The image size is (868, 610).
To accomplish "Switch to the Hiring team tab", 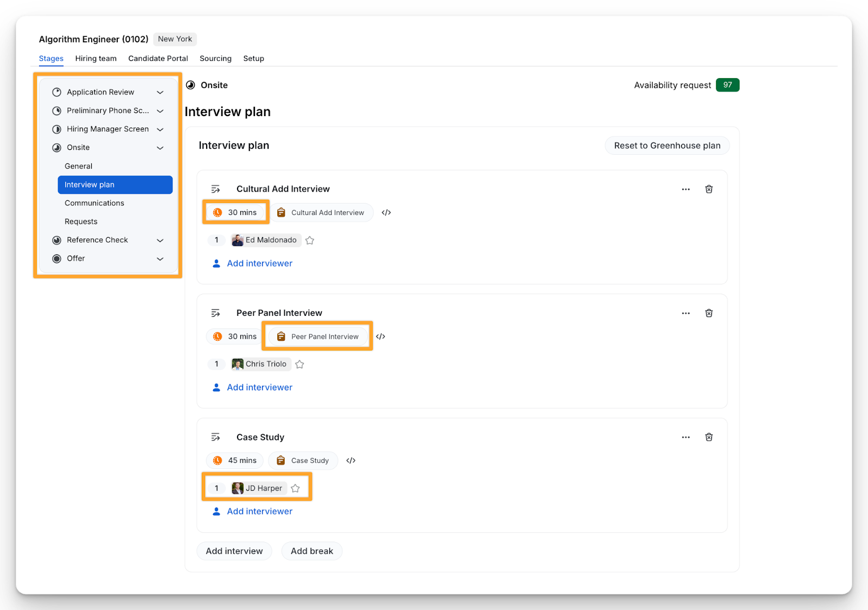I will (x=95, y=59).
